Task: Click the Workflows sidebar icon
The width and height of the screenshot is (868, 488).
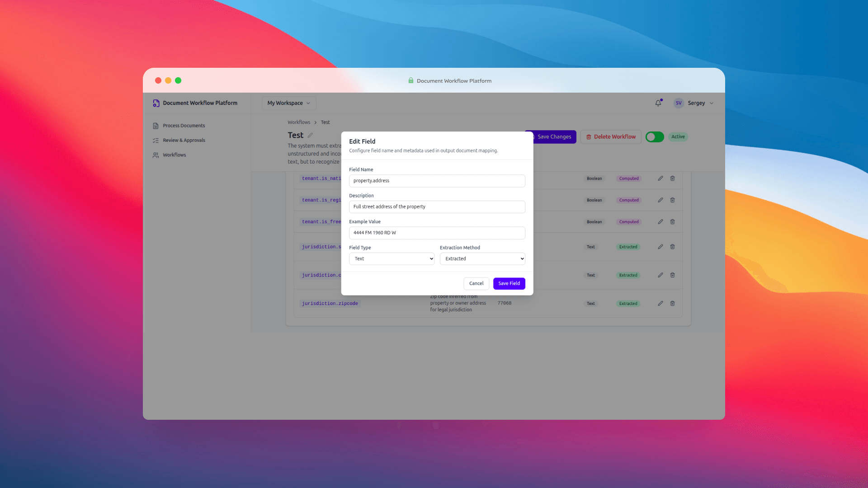Action: coord(156,155)
